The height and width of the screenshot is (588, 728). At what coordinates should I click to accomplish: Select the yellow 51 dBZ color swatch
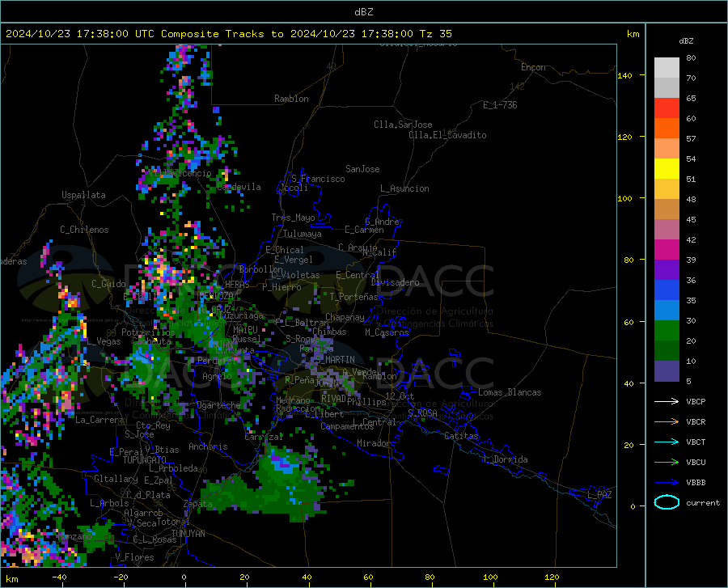[667, 169]
